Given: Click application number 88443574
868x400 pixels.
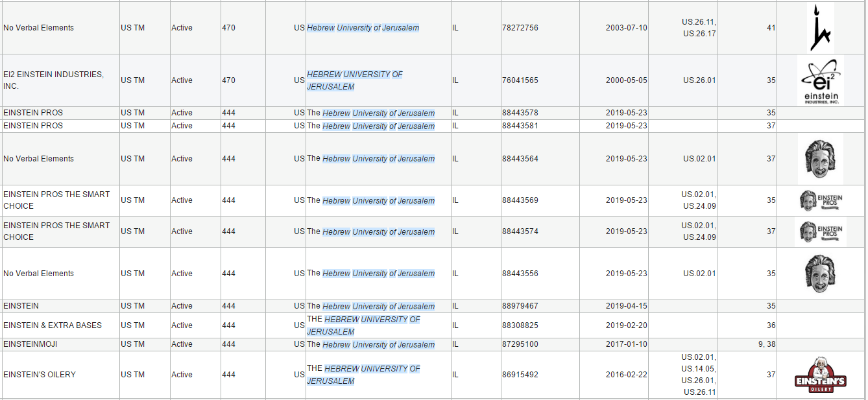Looking at the screenshot, I should pyautogui.click(x=520, y=231).
